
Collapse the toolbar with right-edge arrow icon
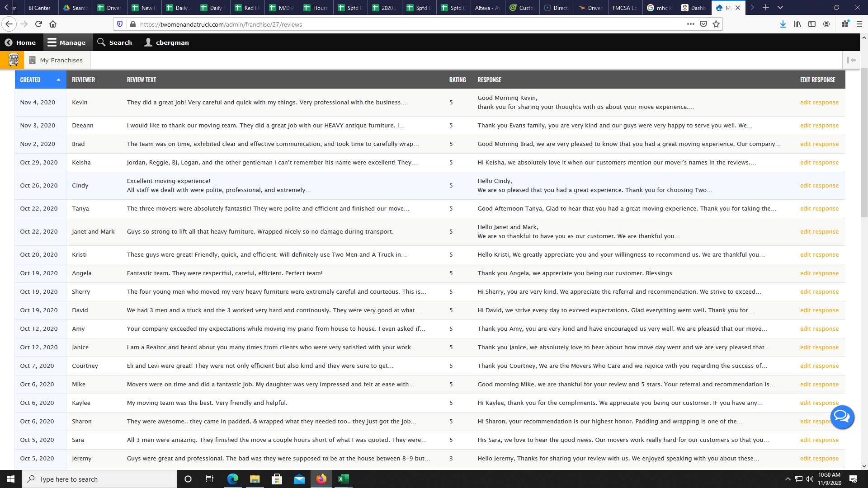click(851, 60)
